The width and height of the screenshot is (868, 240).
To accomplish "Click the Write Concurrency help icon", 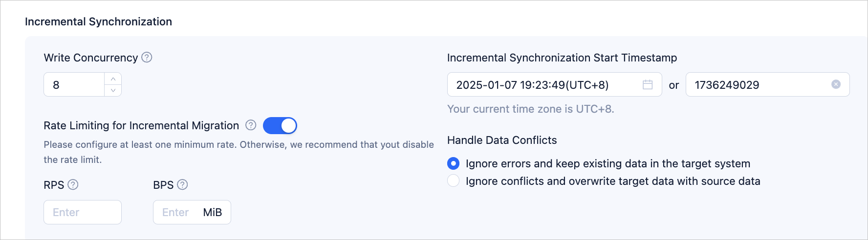I will coord(147,58).
